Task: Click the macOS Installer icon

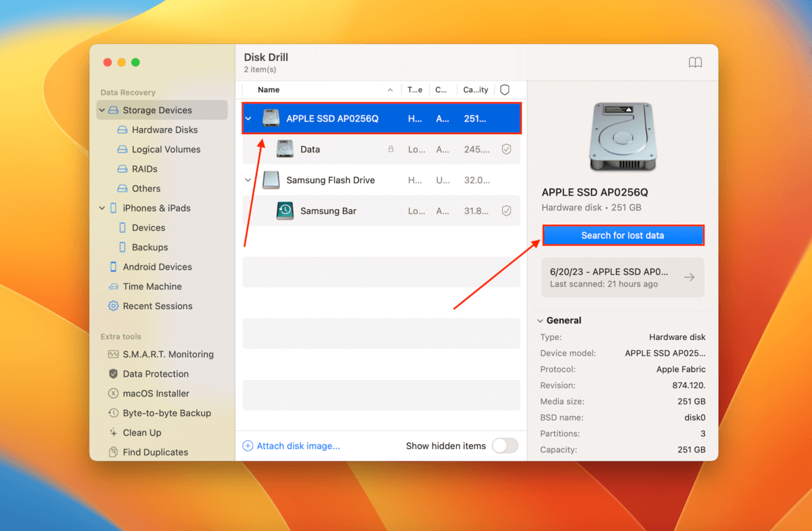Action: click(x=113, y=394)
